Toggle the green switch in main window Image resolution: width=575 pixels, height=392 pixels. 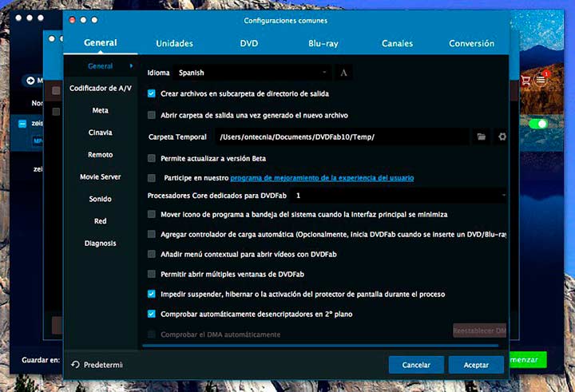coord(538,124)
